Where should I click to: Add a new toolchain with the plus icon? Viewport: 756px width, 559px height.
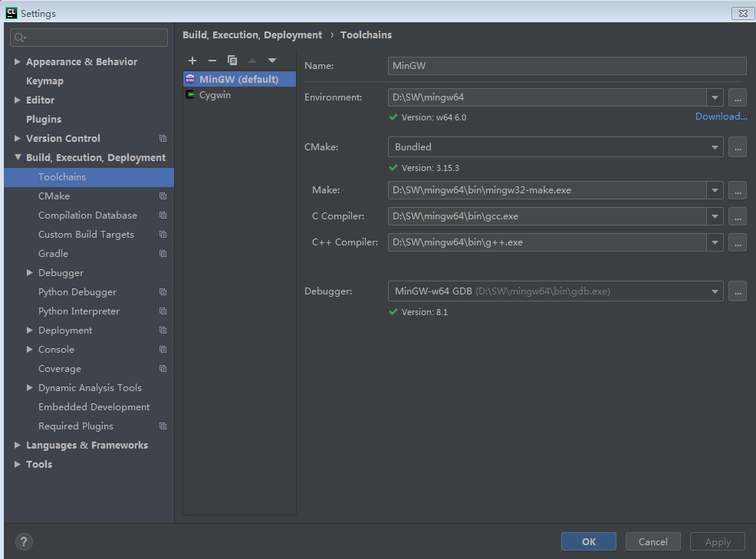pyautogui.click(x=192, y=60)
